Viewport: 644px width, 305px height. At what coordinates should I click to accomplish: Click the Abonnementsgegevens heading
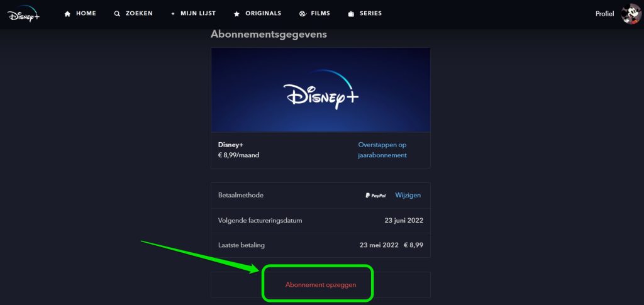[269, 35]
